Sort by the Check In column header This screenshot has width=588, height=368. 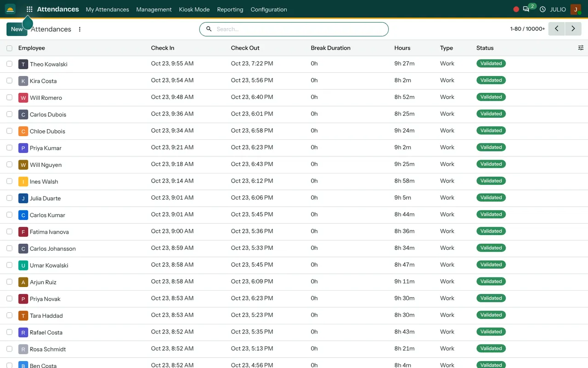tap(163, 48)
